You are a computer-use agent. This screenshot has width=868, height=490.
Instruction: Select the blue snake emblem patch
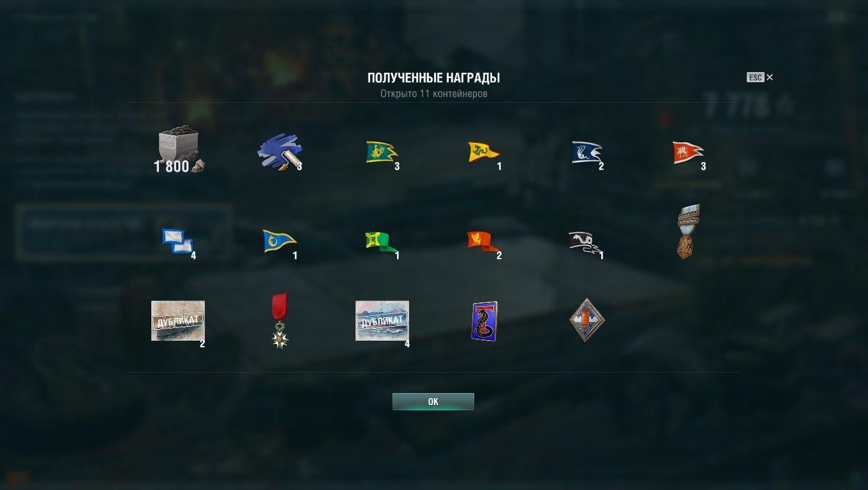click(484, 322)
